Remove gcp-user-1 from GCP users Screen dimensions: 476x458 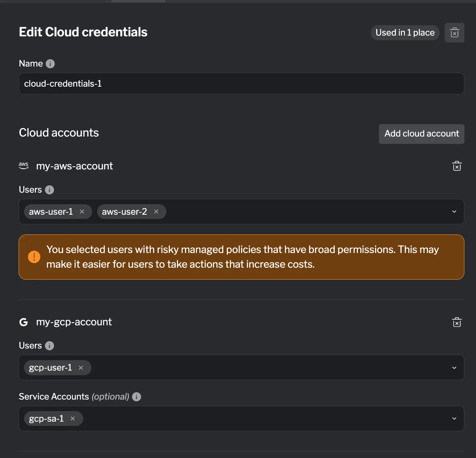(81, 367)
